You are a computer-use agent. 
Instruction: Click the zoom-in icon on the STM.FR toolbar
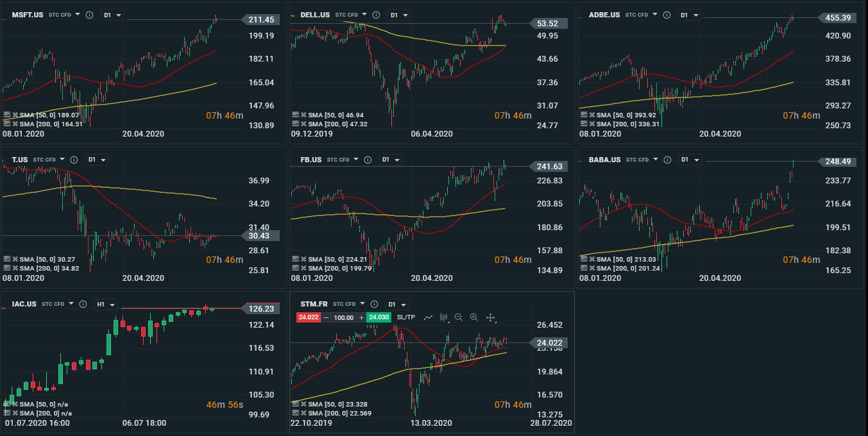coord(473,317)
